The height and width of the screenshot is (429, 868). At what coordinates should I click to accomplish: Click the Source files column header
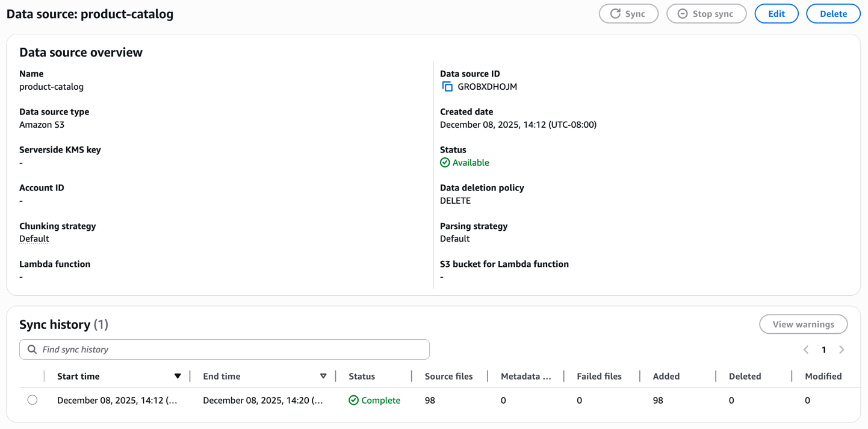448,376
